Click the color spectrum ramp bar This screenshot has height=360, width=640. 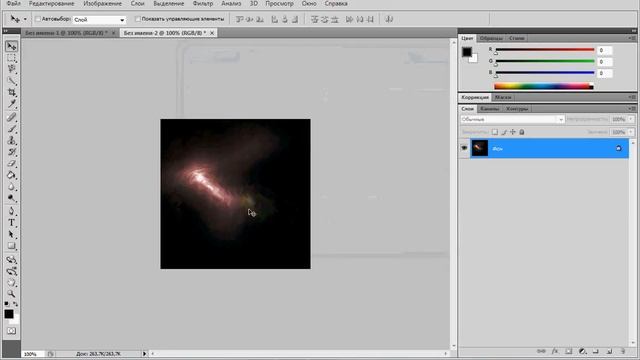(544, 86)
